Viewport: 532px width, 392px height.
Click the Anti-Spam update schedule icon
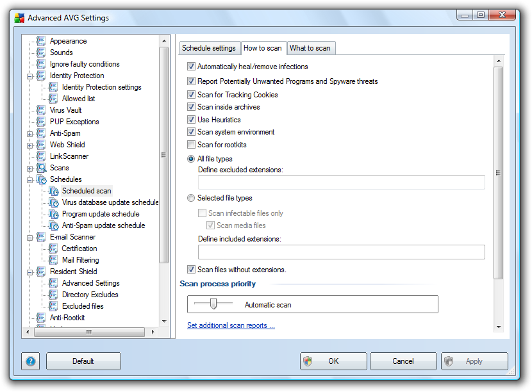(54, 225)
